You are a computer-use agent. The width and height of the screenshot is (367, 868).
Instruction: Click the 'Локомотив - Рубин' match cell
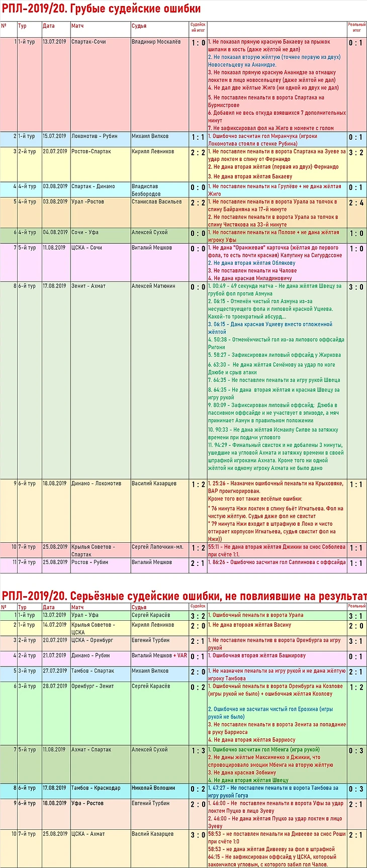pyautogui.click(x=100, y=139)
